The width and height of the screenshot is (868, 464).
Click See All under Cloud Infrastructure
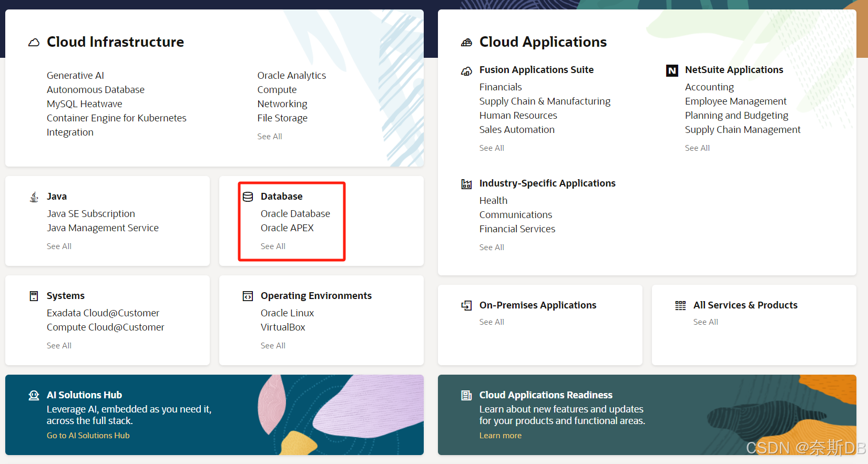270,137
